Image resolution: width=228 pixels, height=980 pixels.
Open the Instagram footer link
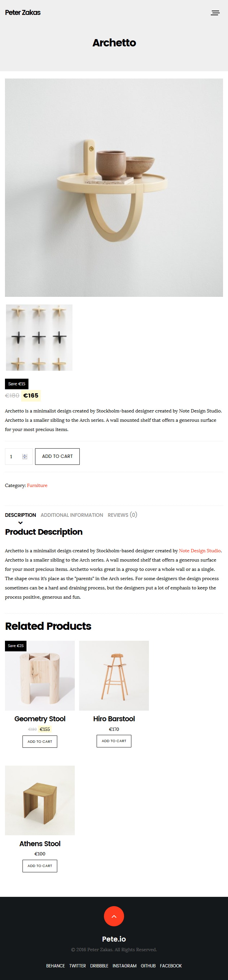tap(124, 965)
